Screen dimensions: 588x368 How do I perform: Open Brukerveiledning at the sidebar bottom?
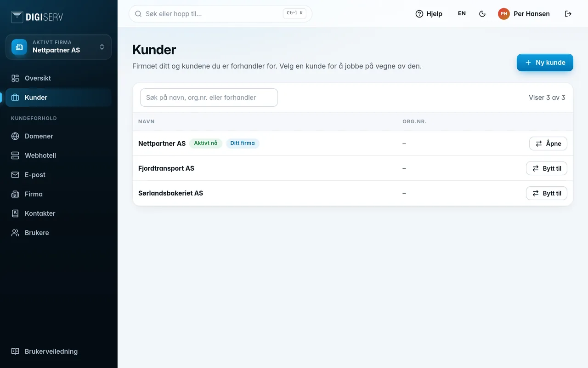coord(58,351)
